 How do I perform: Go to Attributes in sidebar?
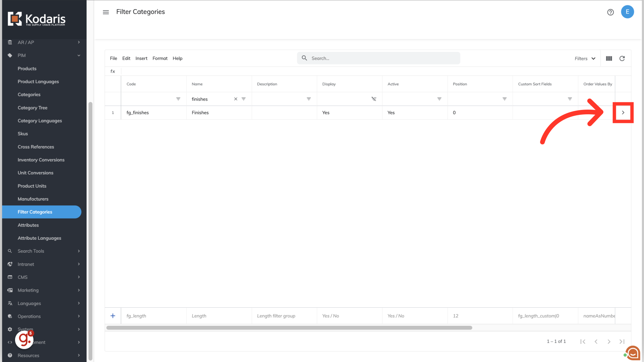pos(28,225)
